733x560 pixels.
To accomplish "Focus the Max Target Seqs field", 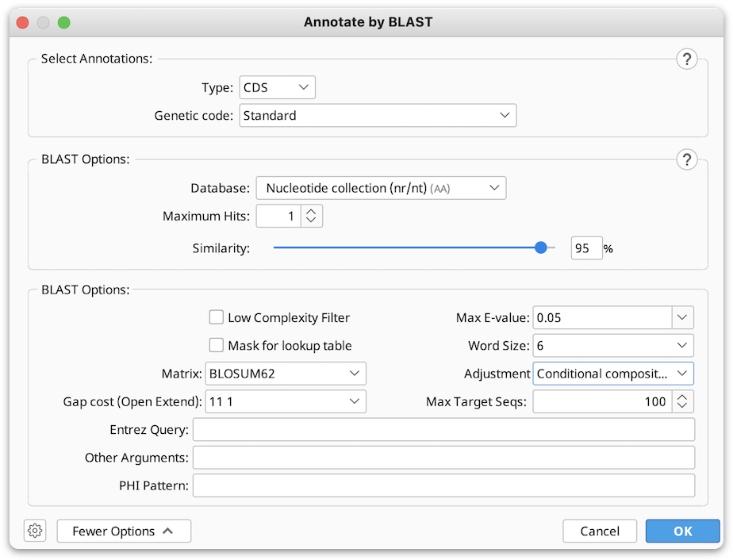I will coord(603,401).
